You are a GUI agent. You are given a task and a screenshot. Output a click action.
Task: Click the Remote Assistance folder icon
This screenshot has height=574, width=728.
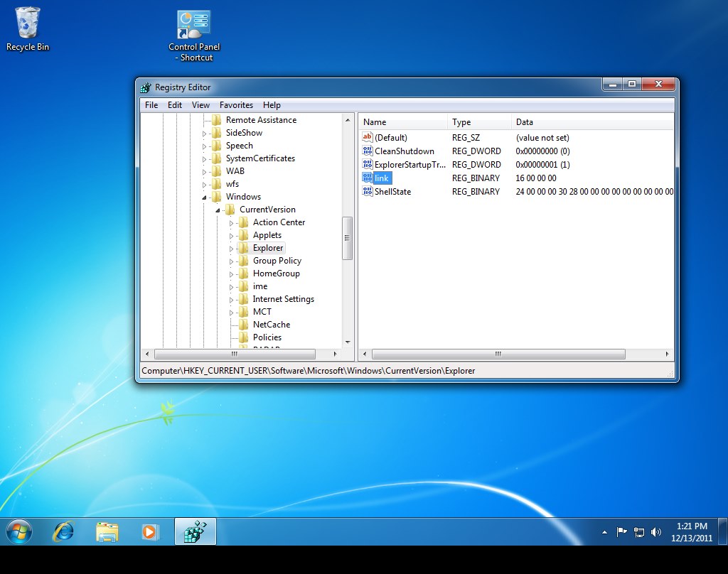pyautogui.click(x=216, y=120)
